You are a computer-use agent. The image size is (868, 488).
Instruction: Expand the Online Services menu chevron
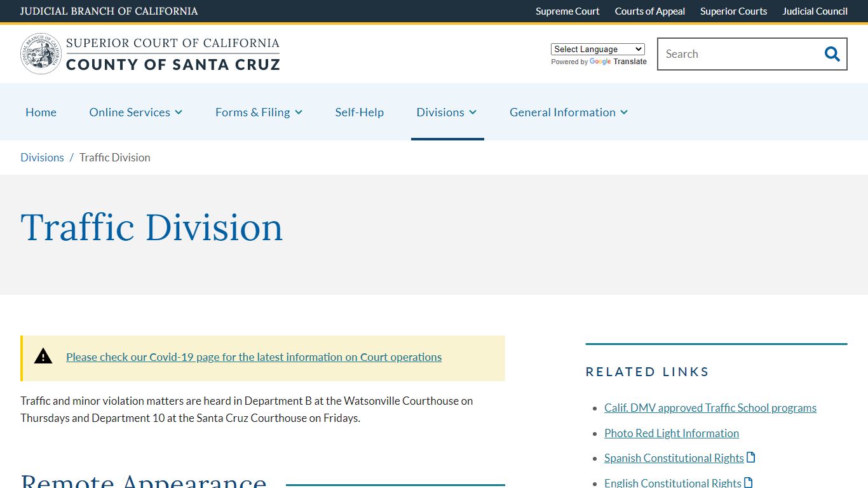(x=179, y=112)
